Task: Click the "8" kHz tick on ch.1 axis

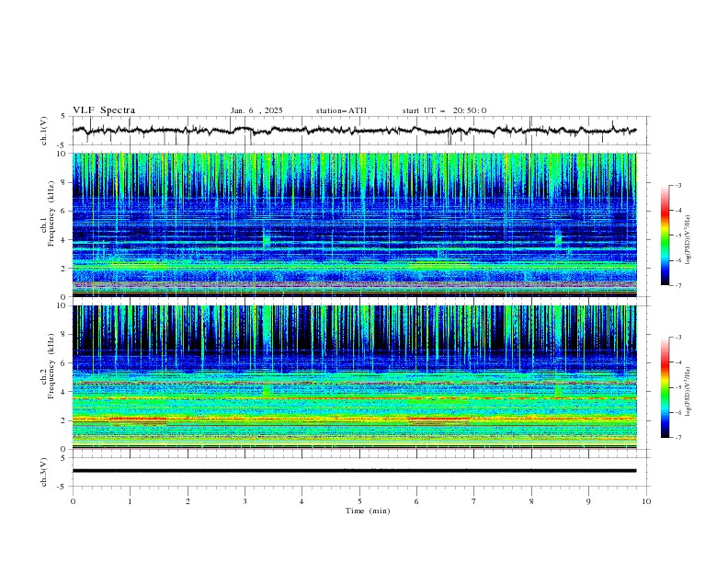Action: 65,182
